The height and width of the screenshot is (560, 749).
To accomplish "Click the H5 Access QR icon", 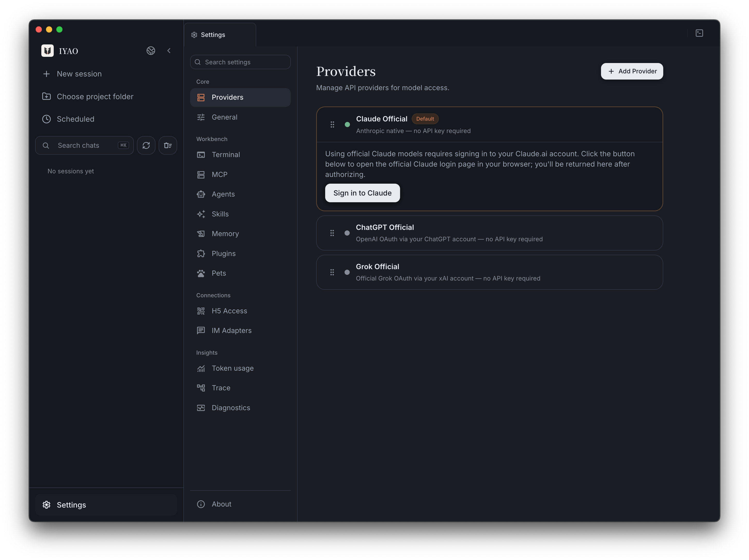I will 201,311.
